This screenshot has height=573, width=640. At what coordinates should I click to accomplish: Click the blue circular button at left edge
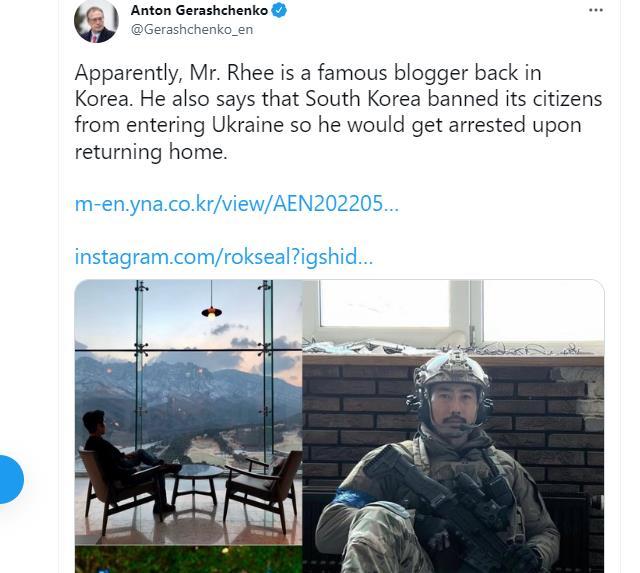coord(9,479)
